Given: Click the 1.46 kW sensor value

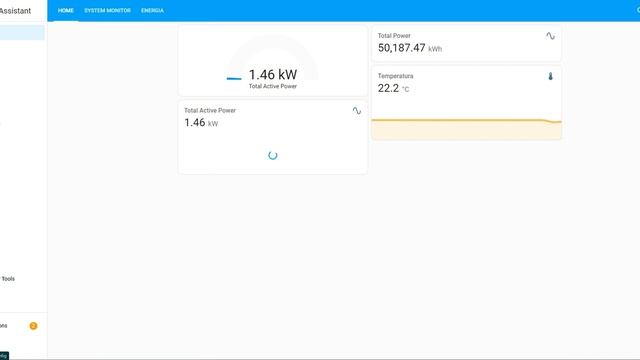Looking at the screenshot, I should point(201,122).
